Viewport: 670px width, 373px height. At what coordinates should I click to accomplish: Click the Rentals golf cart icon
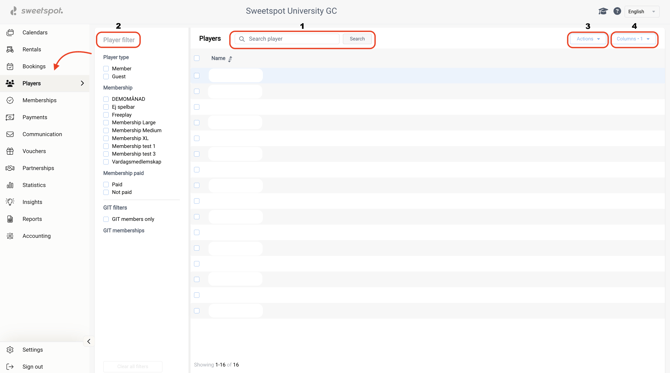pyautogui.click(x=10, y=50)
